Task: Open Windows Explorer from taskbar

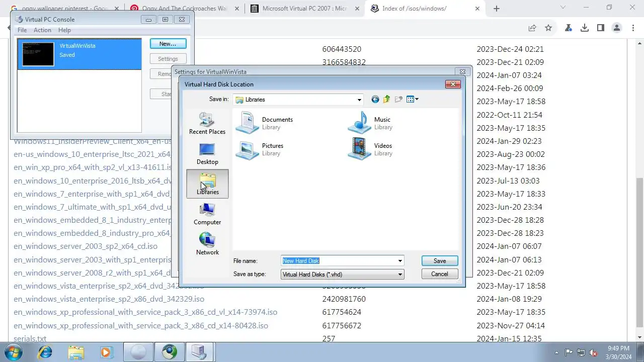Action: [76, 352]
